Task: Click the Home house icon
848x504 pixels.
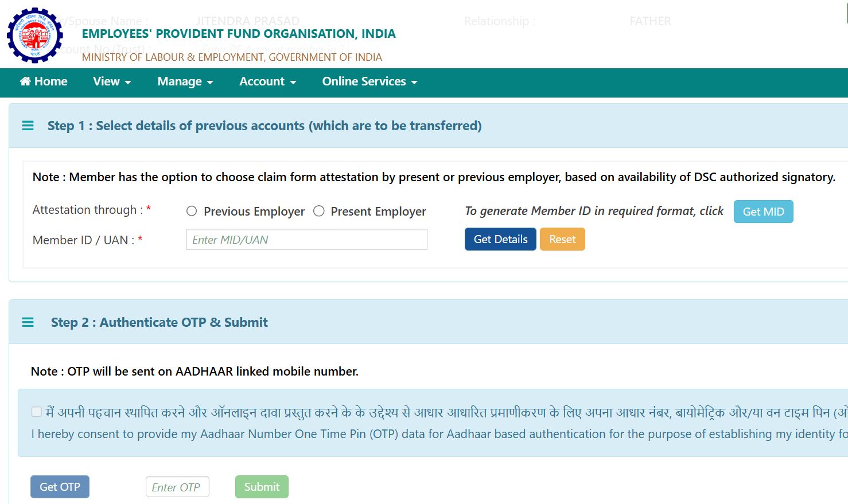Action: (25, 81)
